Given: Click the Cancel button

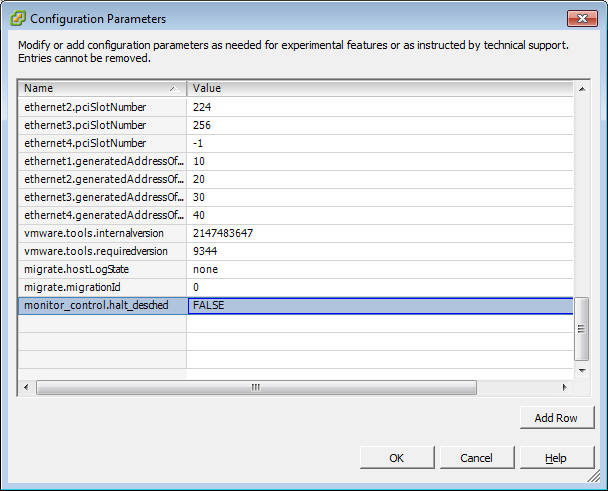Looking at the screenshot, I should [477, 458].
